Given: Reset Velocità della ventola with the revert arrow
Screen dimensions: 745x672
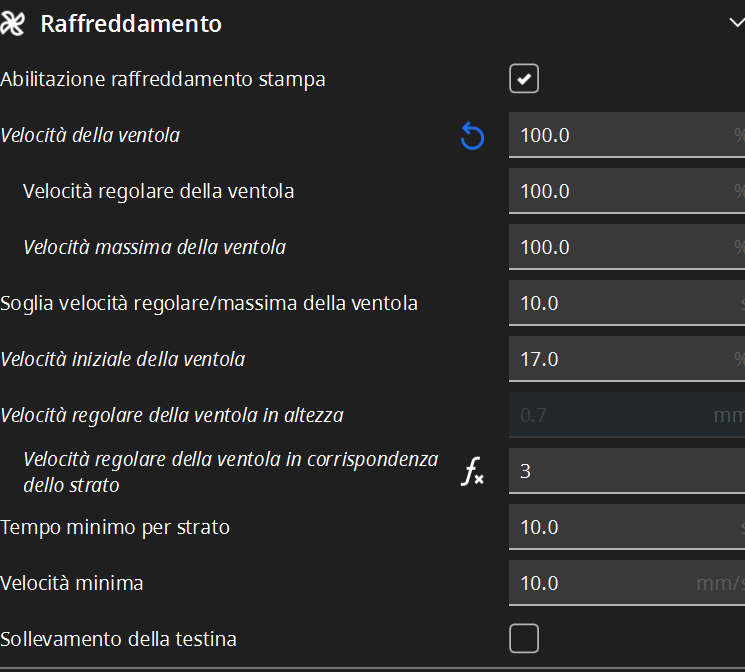Looking at the screenshot, I should pos(472,136).
